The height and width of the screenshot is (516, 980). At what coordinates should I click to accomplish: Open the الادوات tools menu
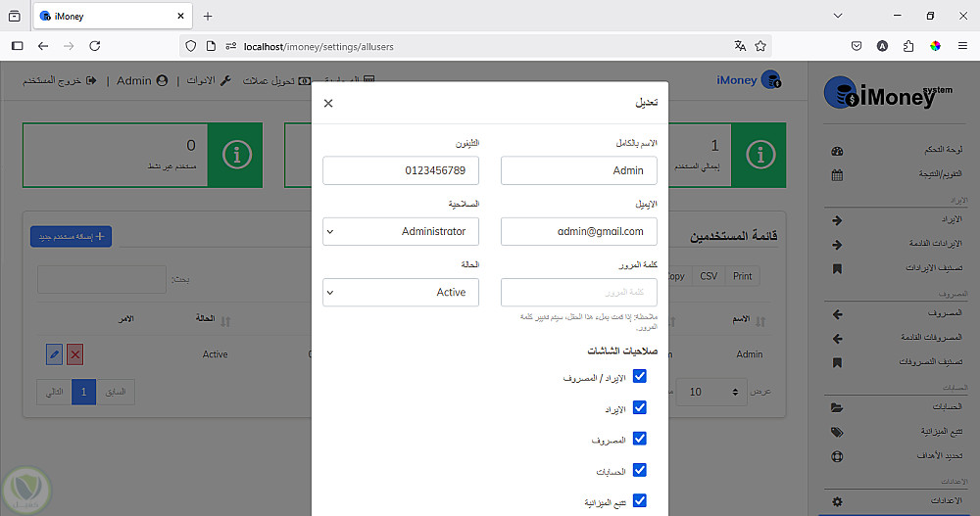(209, 80)
